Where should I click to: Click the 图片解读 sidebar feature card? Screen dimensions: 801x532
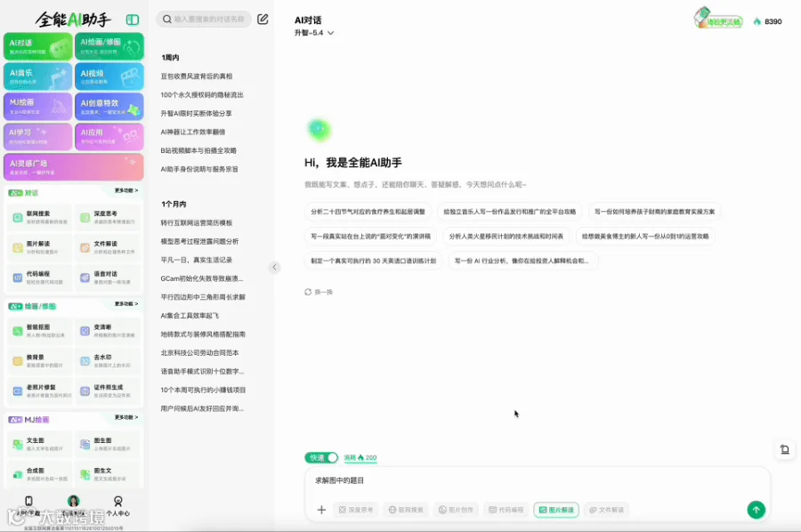(40, 247)
